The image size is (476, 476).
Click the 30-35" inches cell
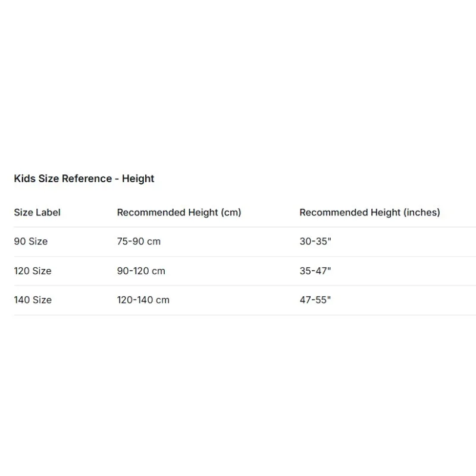pos(315,242)
